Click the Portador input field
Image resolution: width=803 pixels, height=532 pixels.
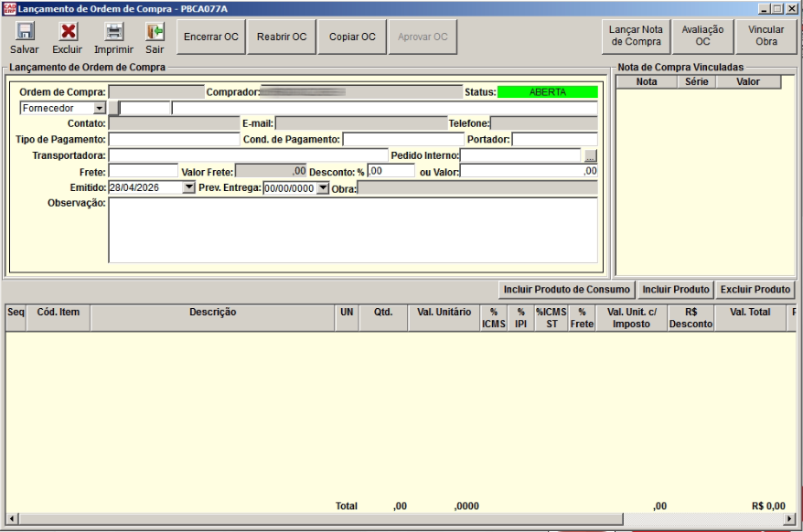554,139
